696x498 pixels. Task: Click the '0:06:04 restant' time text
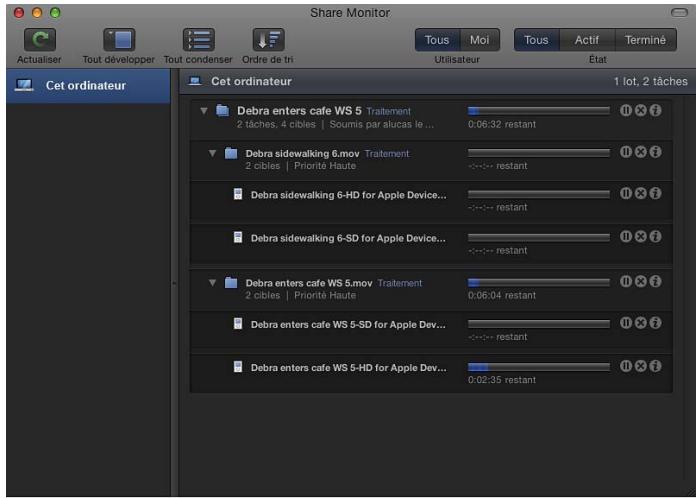[502, 295]
